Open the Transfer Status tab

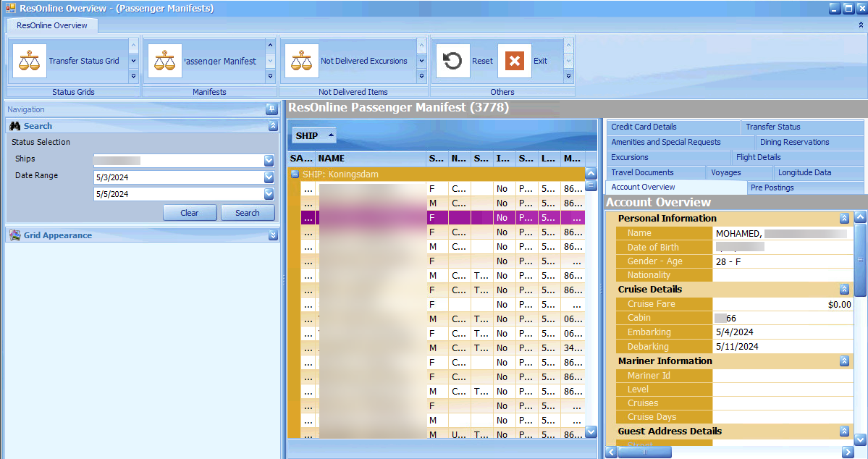[x=802, y=127]
